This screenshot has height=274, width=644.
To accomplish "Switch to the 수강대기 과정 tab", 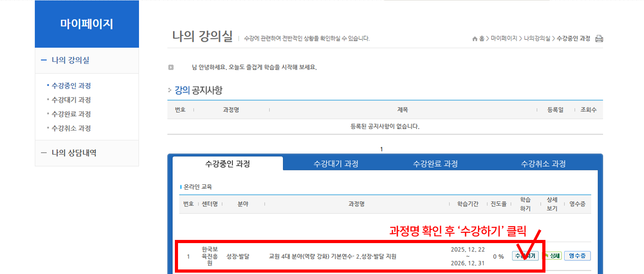I will tap(336, 164).
